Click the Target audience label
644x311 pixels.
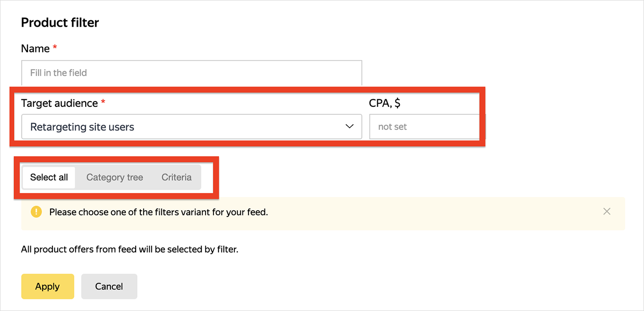coord(59,103)
